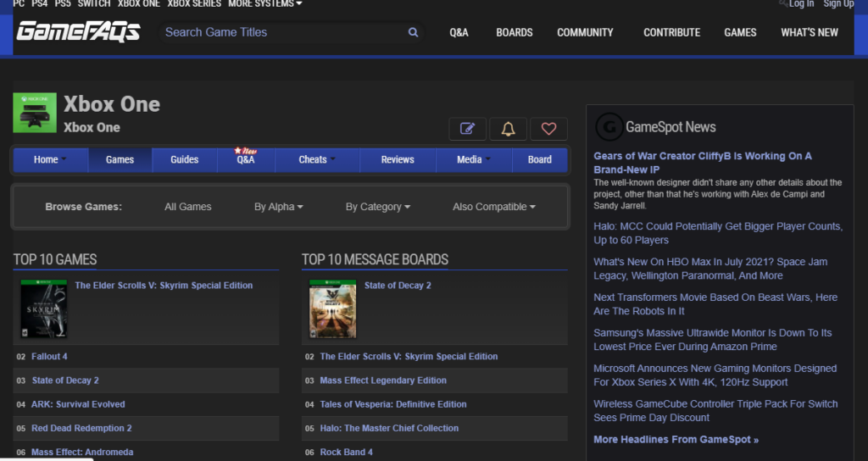Open Samsung Ultrawide Monitor article
868x461 pixels.
[x=712, y=339]
